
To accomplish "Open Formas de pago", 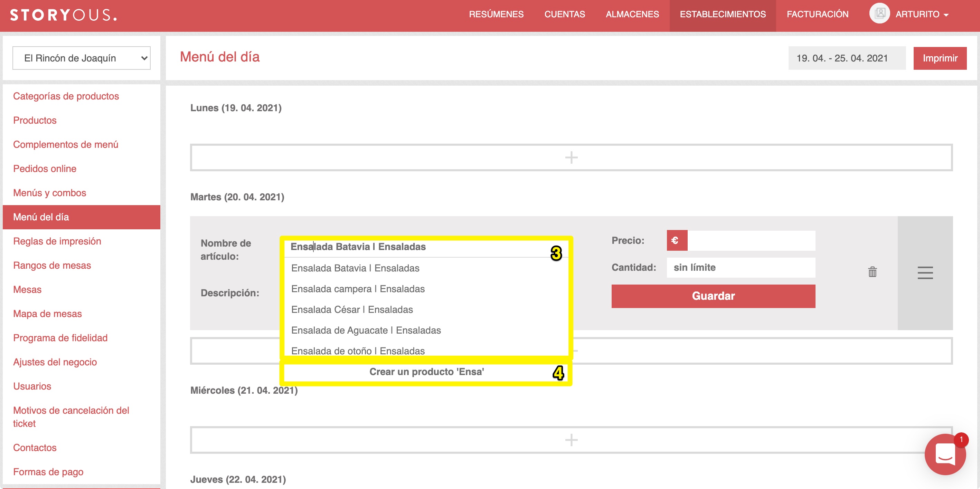I will [48, 472].
